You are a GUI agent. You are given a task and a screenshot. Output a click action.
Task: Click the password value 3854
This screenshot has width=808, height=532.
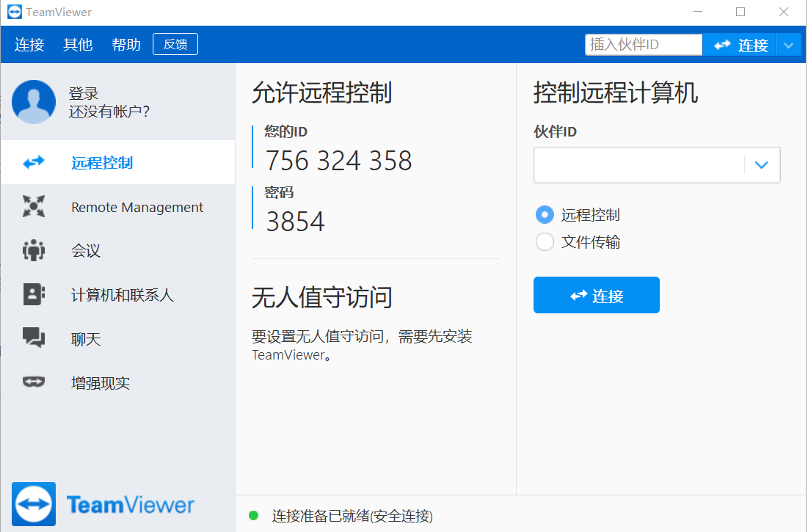click(x=295, y=222)
